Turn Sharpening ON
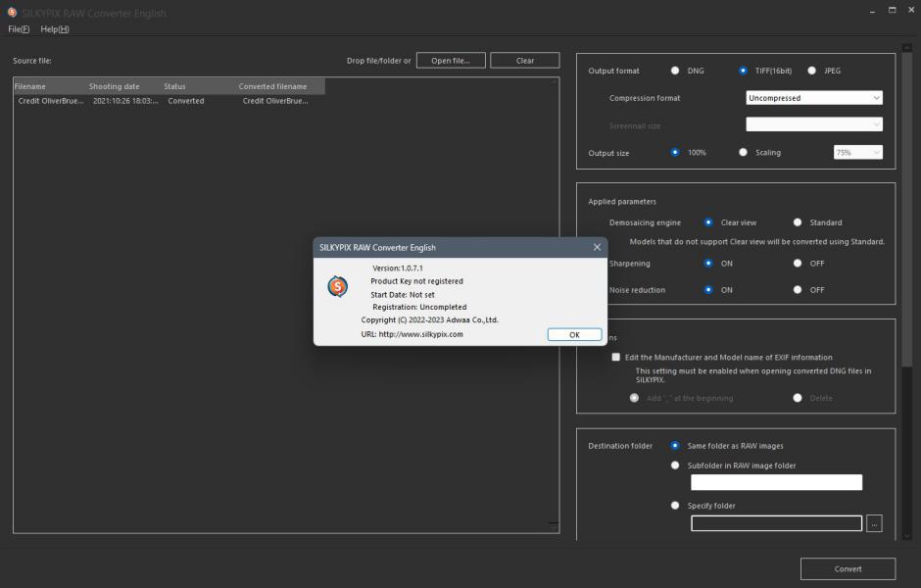921x588 pixels. coord(708,264)
